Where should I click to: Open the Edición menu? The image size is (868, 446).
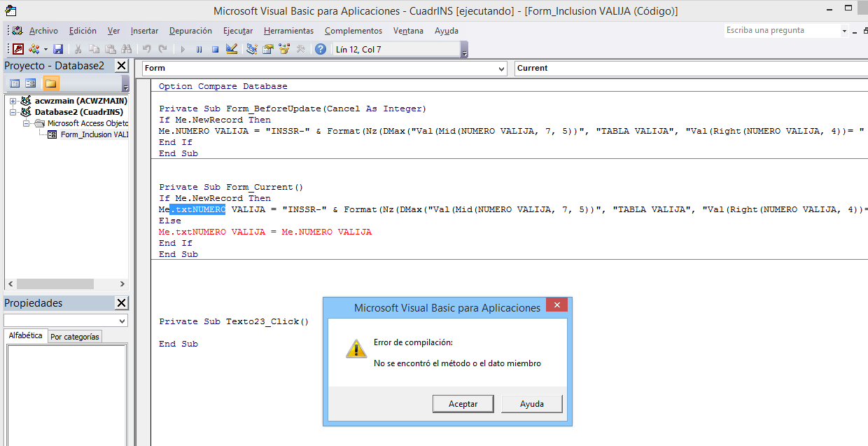(83, 31)
